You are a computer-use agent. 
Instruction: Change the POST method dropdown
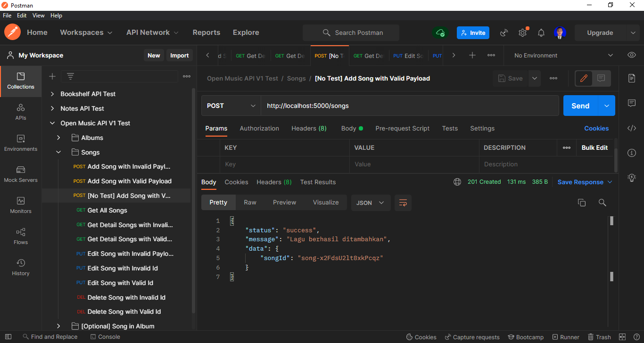[x=231, y=106]
